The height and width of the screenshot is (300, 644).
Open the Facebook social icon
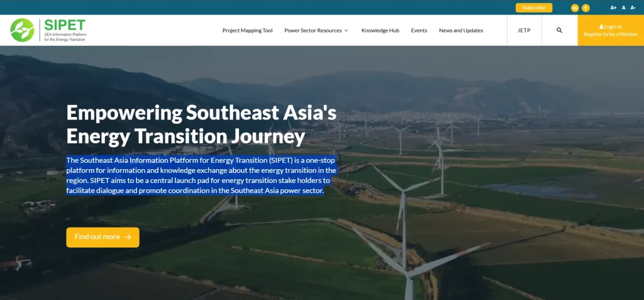pos(586,8)
